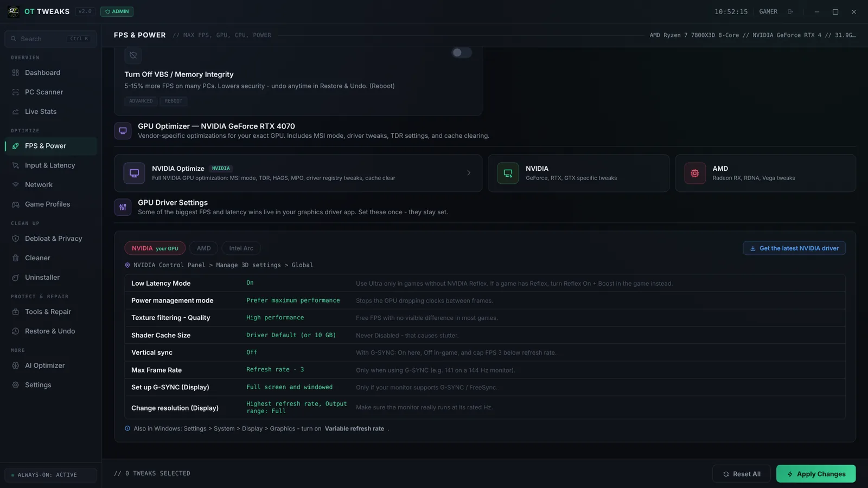Screen dimensions: 868x488
Task: Click the green NVIDIA card icon
Action: point(508,173)
